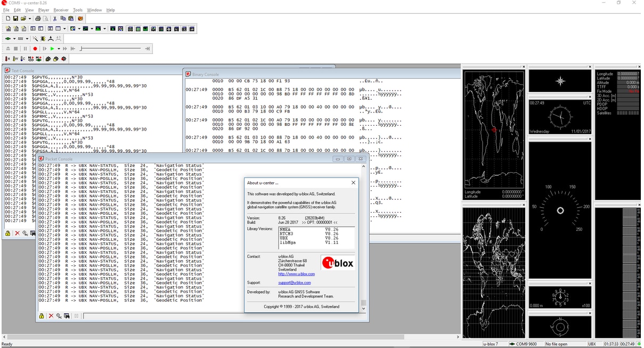
Task: Clear Packet Console with red X icon
Action: 51,316
